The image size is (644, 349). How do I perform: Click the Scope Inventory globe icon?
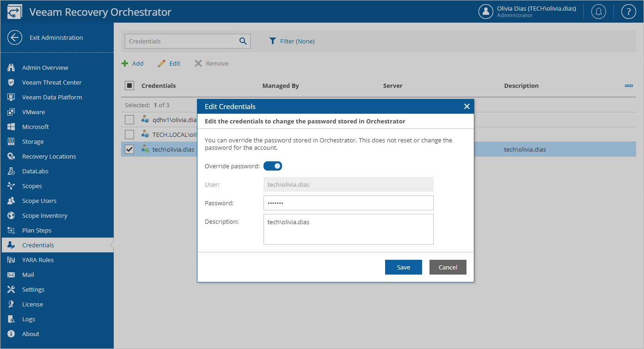12,215
